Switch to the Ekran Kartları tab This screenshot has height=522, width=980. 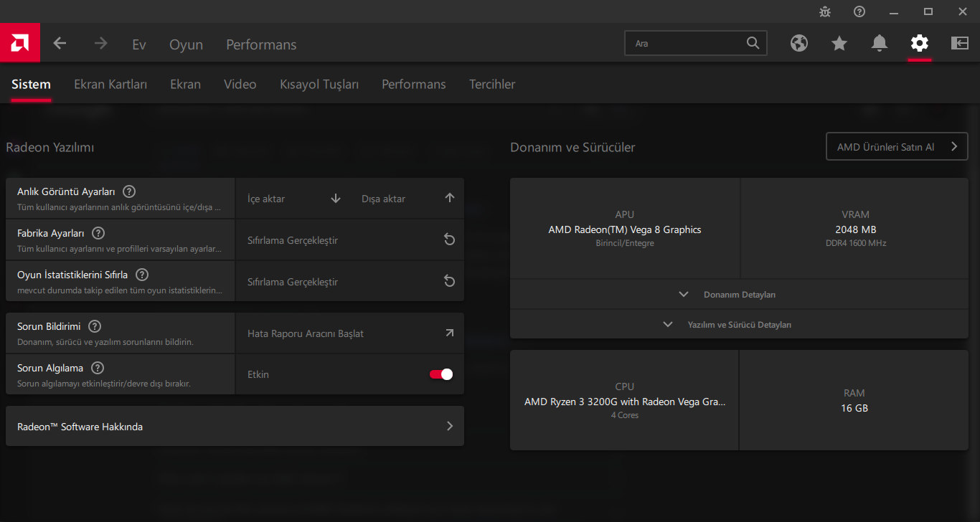110,85
